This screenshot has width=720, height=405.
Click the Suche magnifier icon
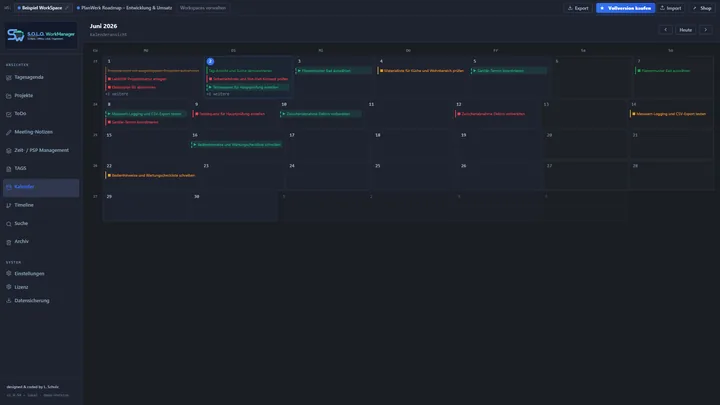coord(9,224)
